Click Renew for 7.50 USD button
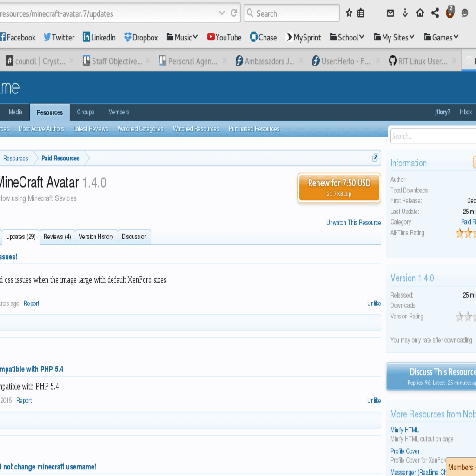The width and height of the screenshot is (476, 476). point(339,188)
